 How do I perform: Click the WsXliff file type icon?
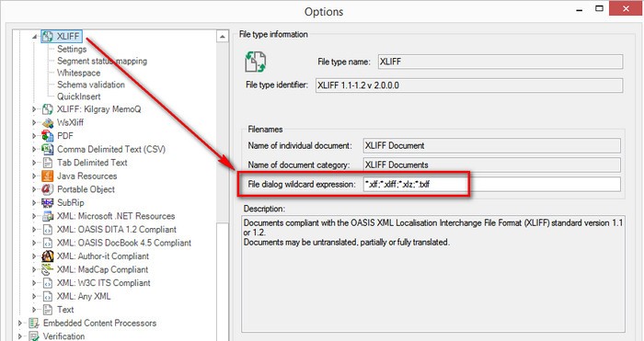pyautogui.click(x=48, y=122)
